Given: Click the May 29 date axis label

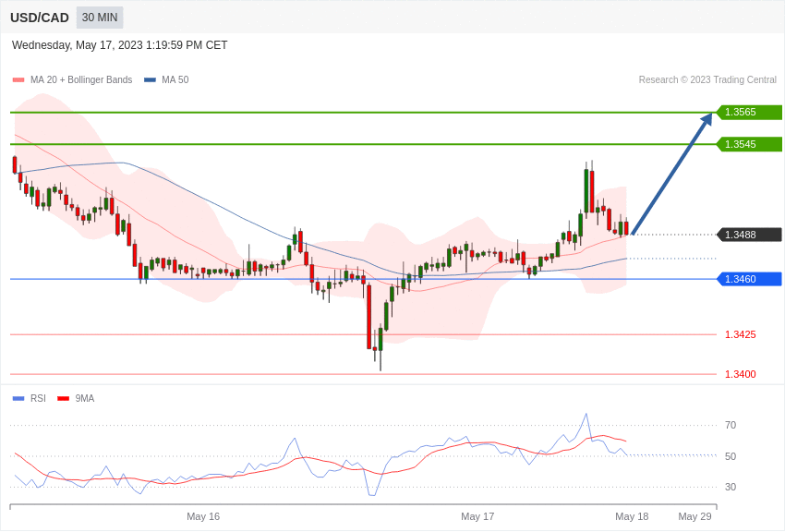Looking at the screenshot, I should pyautogui.click(x=694, y=516).
